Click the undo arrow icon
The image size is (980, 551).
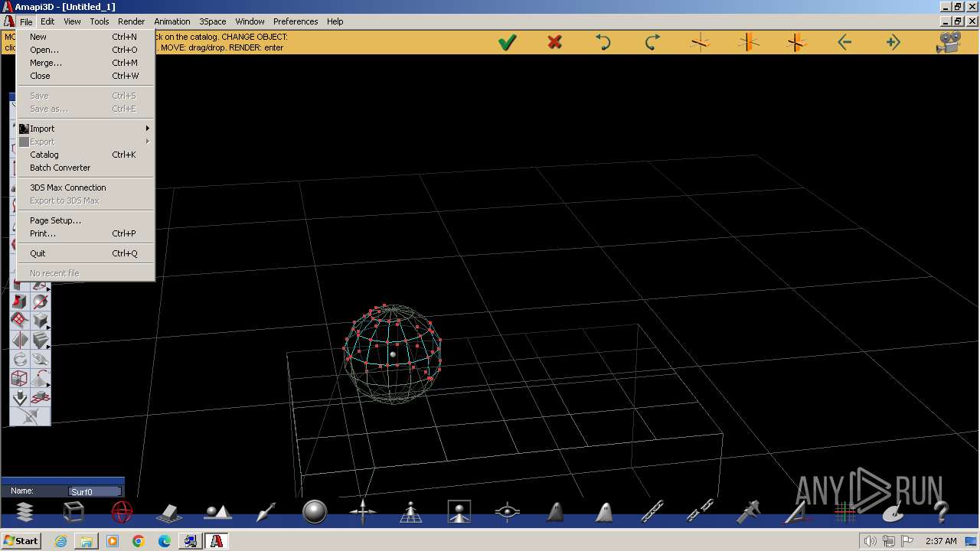(x=603, y=42)
